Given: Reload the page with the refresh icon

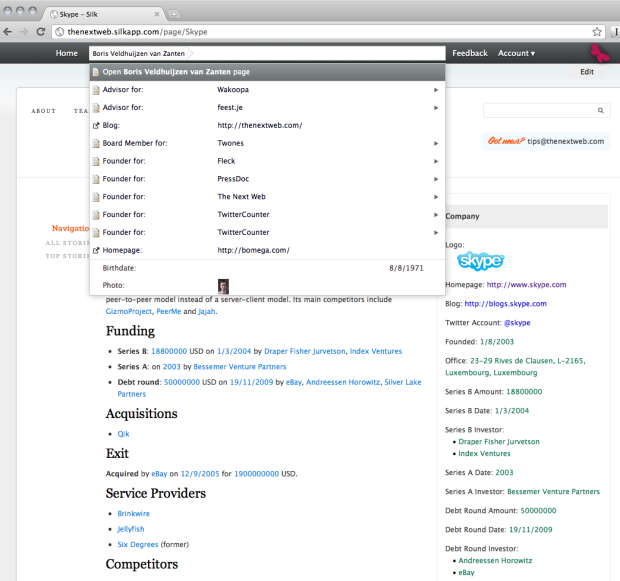Looking at the screenshot, I should [40, 32].
